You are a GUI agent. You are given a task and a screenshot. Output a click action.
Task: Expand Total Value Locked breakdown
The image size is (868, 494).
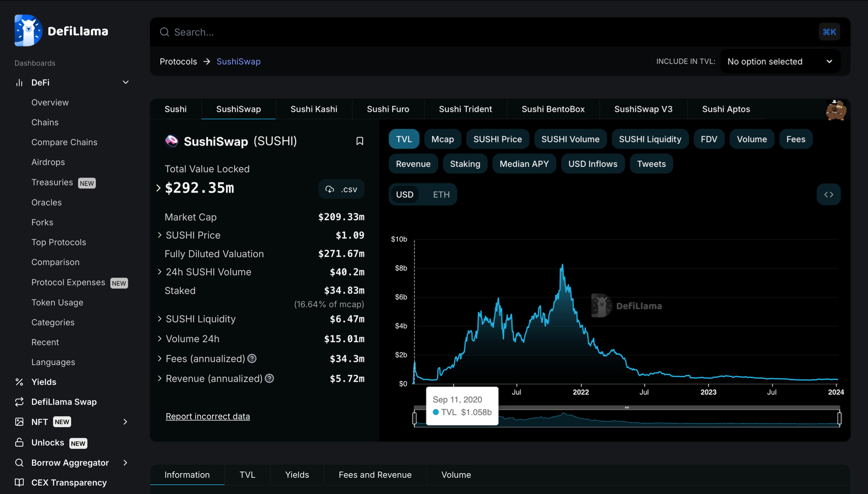[158, 188]
